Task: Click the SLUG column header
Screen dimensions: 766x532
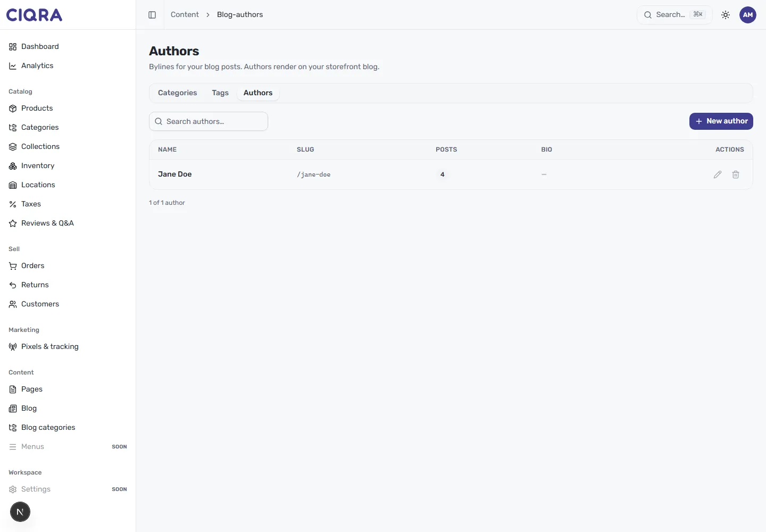Action: pyautogui.click(x=305, y=149)
